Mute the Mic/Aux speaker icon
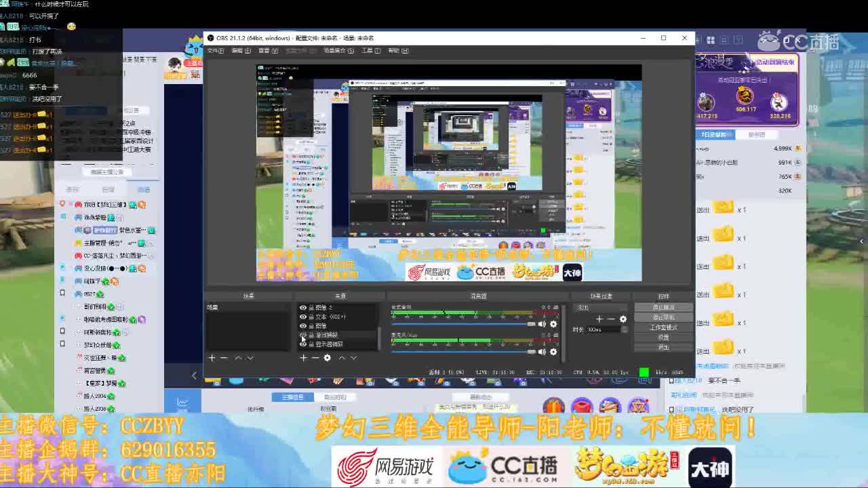 coord(542,351)
